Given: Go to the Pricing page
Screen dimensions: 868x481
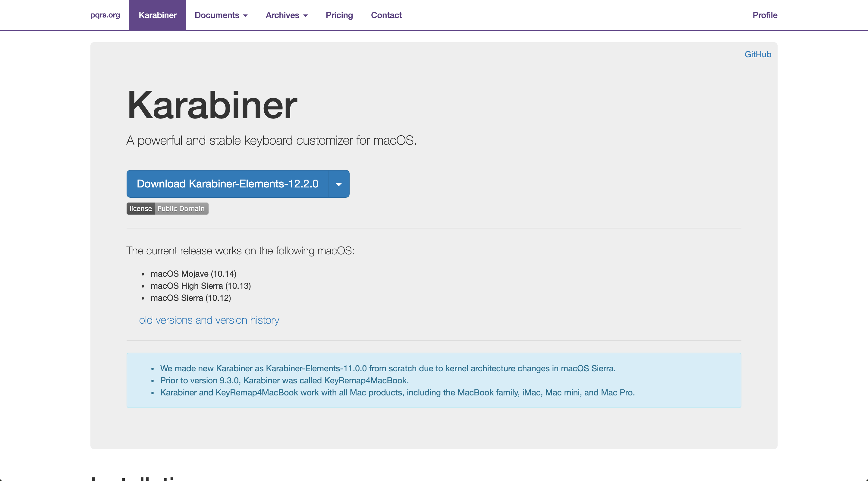Looking at the screenshot, I should (x=339, y=15).
